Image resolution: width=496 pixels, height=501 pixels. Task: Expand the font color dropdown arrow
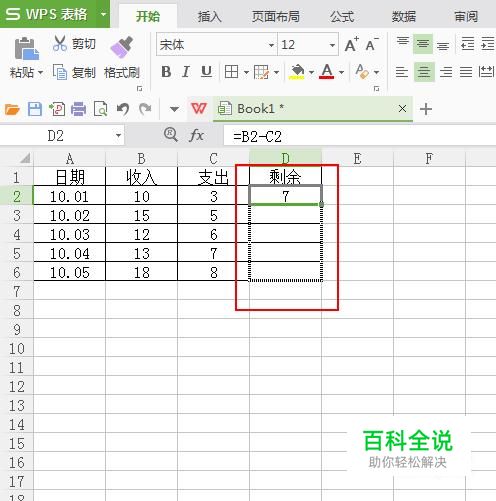pyautogui.click(x=341, y=72)
